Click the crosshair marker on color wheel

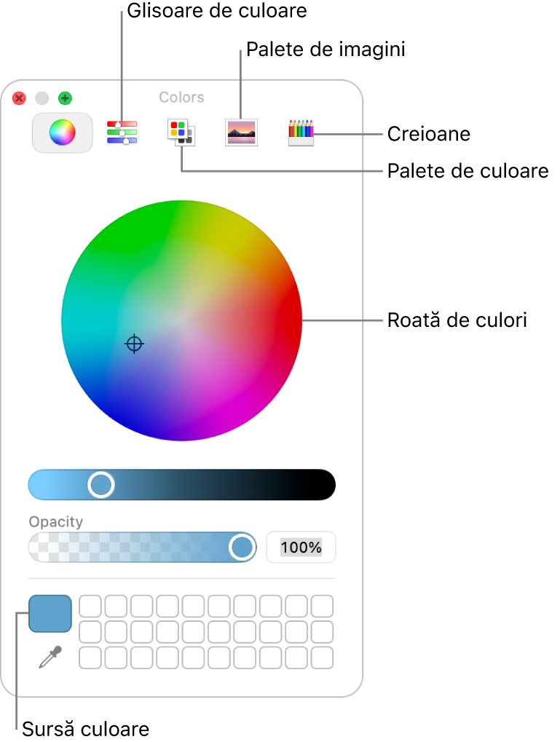[134, 344]
